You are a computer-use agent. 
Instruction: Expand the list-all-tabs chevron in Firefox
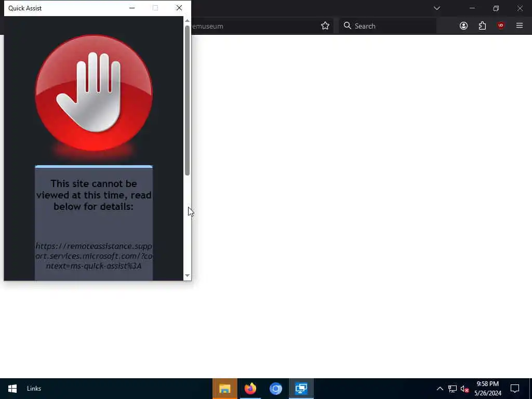[436, 8]
